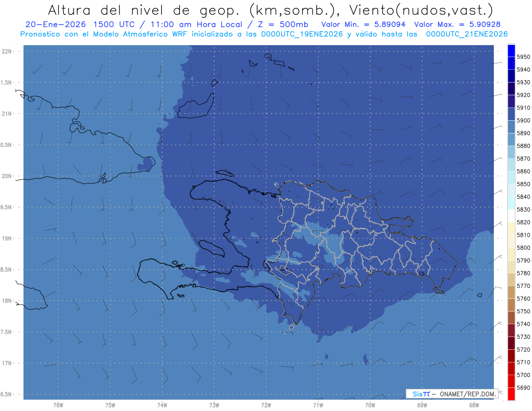
Task: Click the '69W' longitude label
Action: 422,405
